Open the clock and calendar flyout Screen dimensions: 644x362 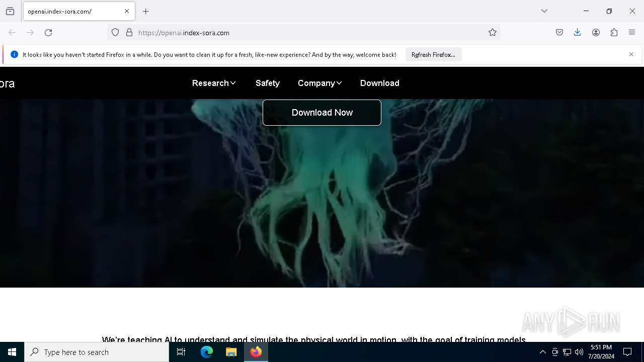601,352
